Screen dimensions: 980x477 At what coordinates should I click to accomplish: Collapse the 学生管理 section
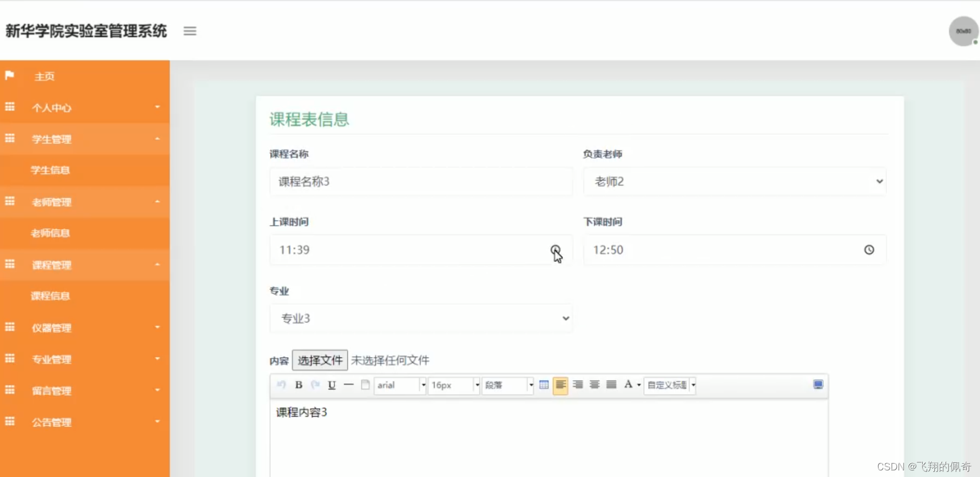85,139
